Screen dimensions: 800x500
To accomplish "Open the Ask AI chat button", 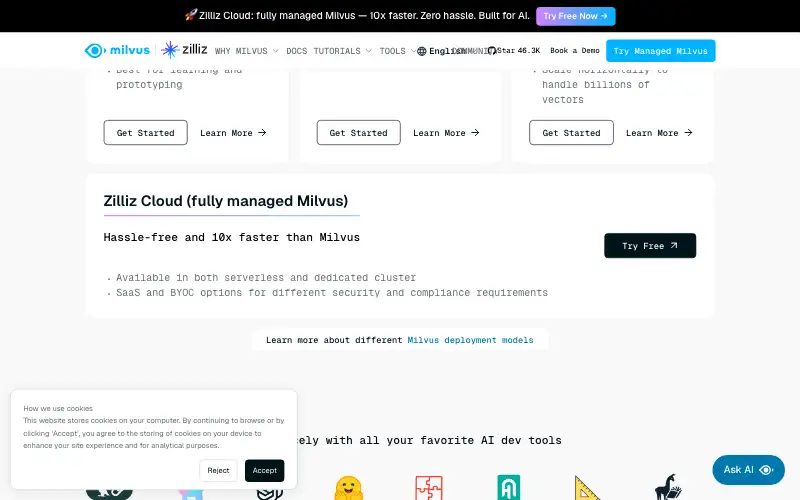I will (748, 470).
